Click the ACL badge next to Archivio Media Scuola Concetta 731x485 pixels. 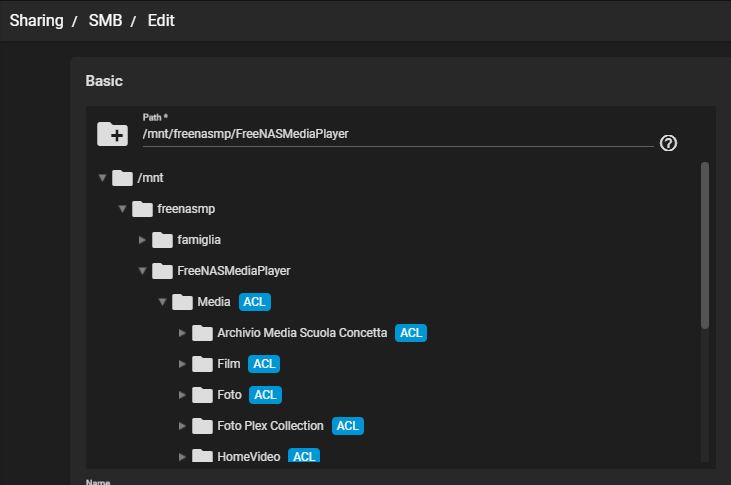[411, 333]
